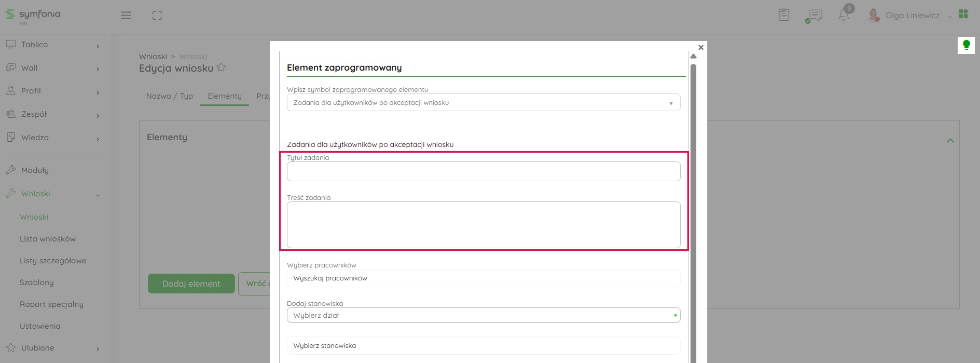The height and width of the screenshot is (363, 980).
Task: Close the Element zaprogramowany dialog
Action: click(701, 47)
